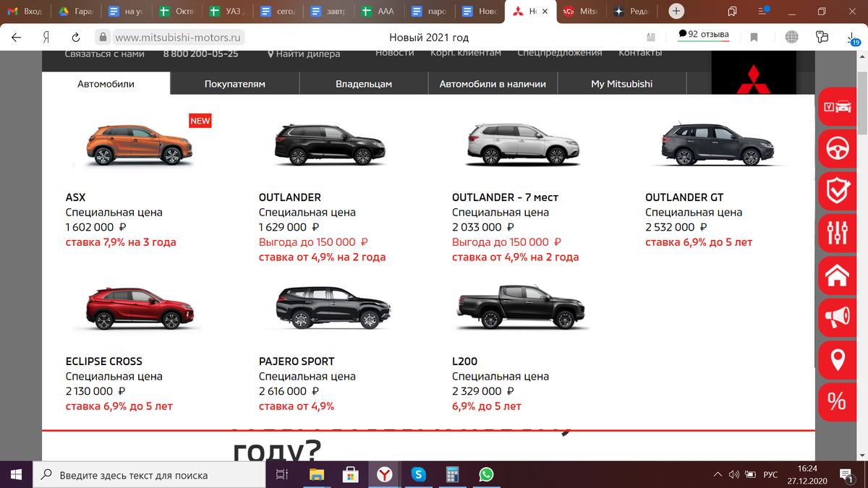Go back with the browser back arrow

click(17, 38)
